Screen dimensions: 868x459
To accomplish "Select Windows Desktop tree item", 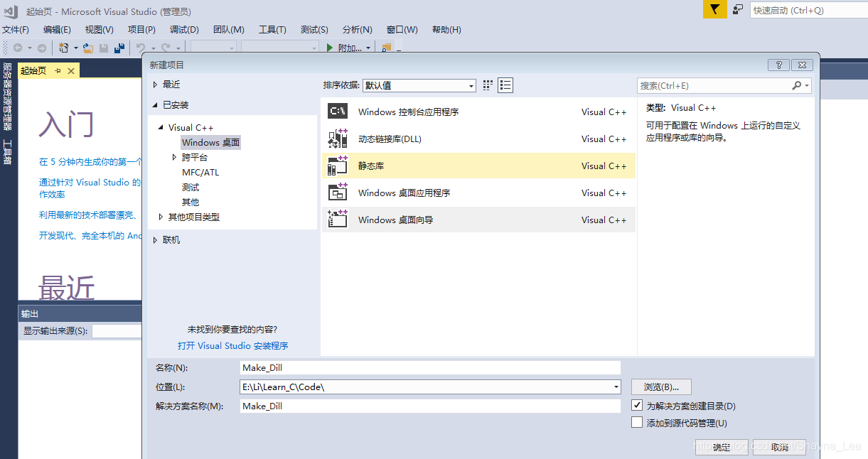I will (x=211, y=142).
